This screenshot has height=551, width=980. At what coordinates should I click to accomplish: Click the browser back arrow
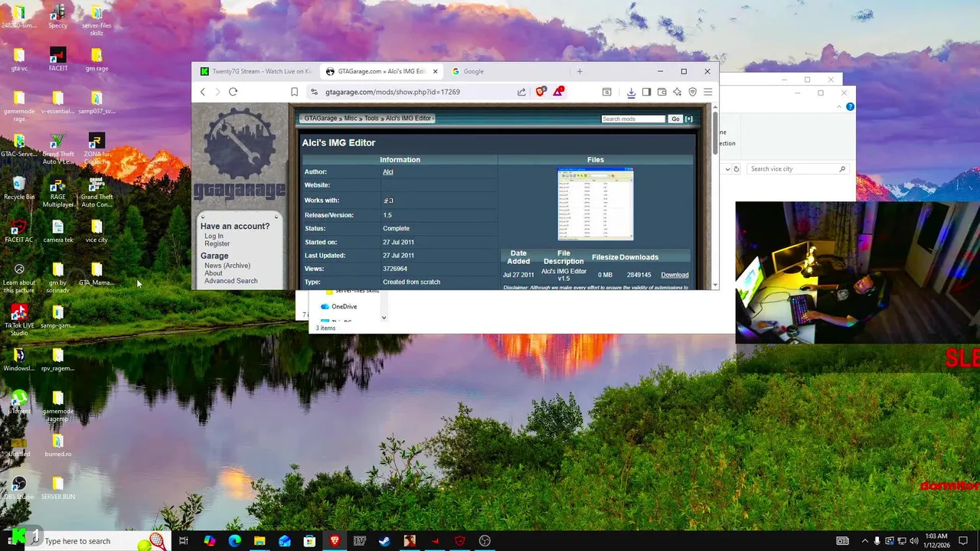click(x=203, y=92)
